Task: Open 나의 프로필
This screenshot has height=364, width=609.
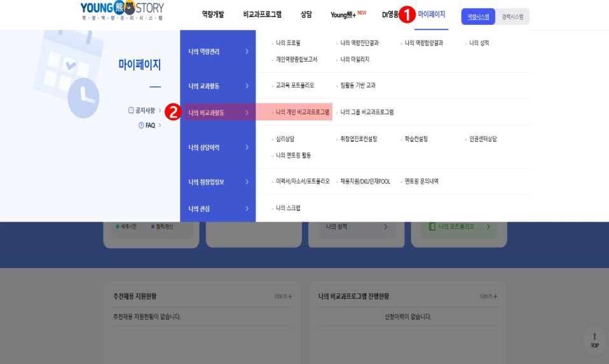Action: 288,43
